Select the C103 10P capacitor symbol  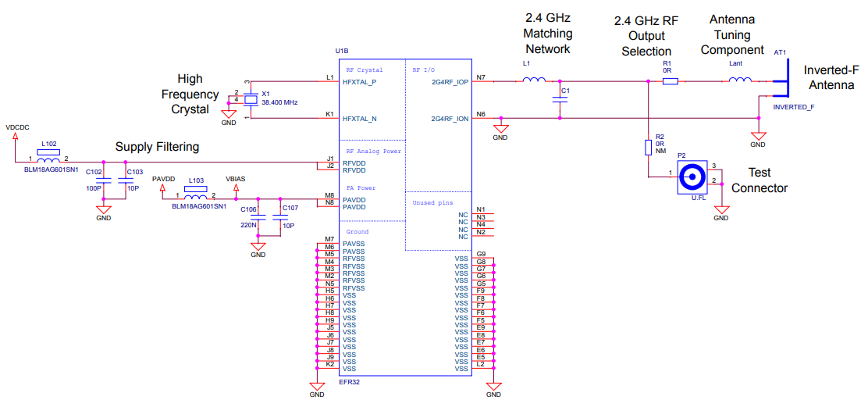126,180
